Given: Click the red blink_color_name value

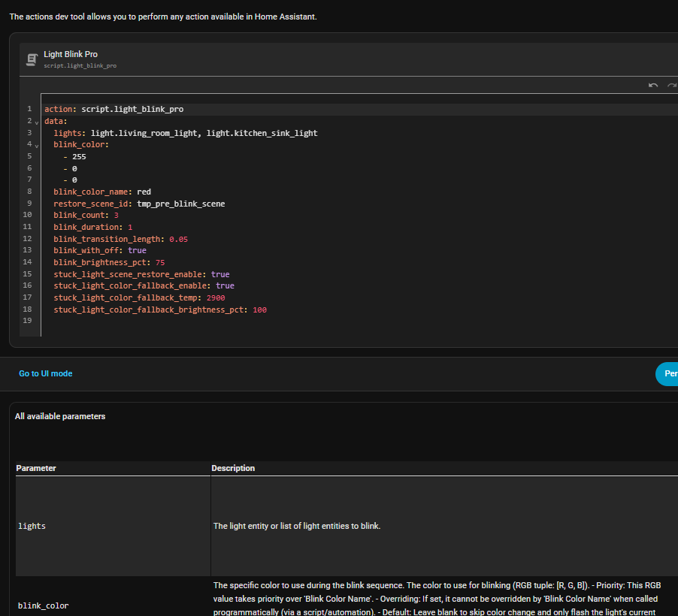Looking at the screenshot, I should (144, 192).
